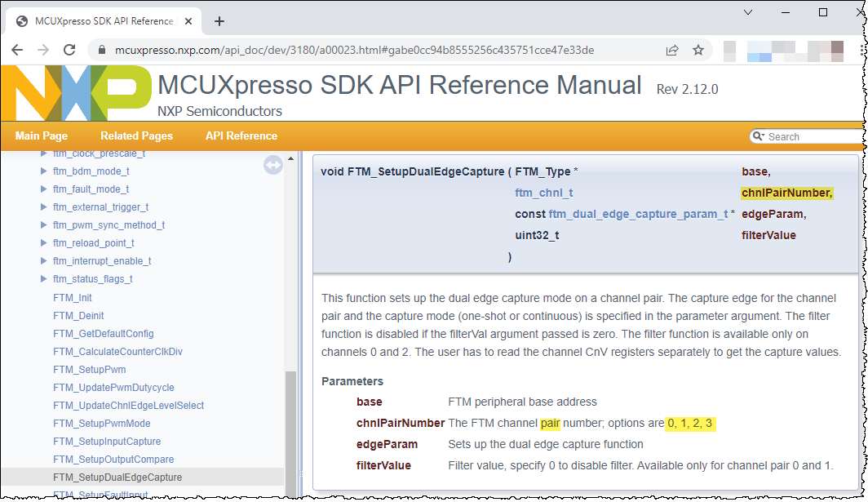
Task: Expand ftm_fault_mode_t in the sidebar
Action: (44, 189)
